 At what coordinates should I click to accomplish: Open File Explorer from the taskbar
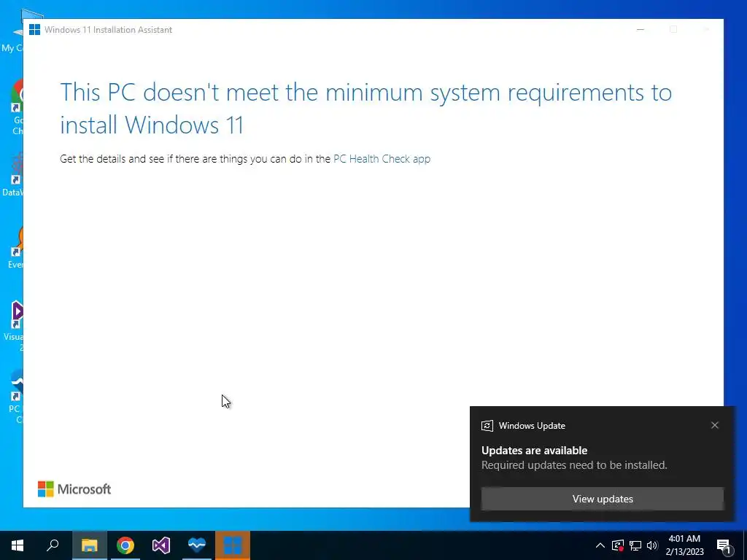pos(90,545)
